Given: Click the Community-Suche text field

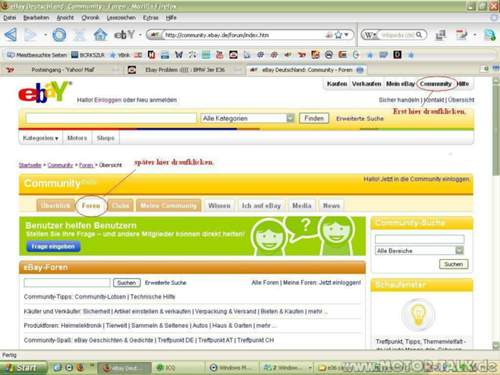Looking at the screenshot, I should point(420,238).
